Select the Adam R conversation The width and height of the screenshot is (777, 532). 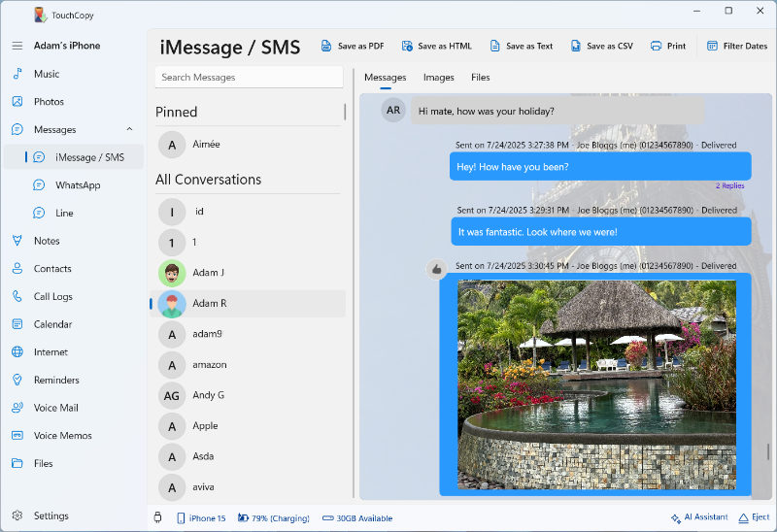pyautogui.click(x=248, y=304)
